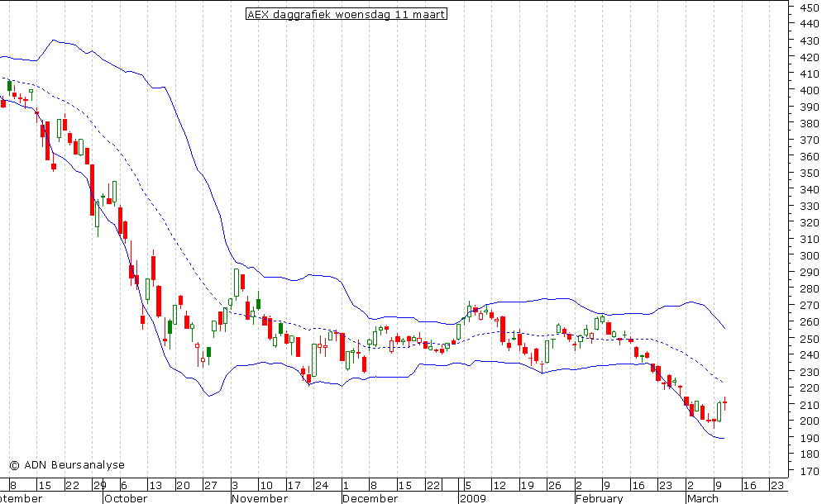Click the 'February' month label on the time axis

point(600,498)
